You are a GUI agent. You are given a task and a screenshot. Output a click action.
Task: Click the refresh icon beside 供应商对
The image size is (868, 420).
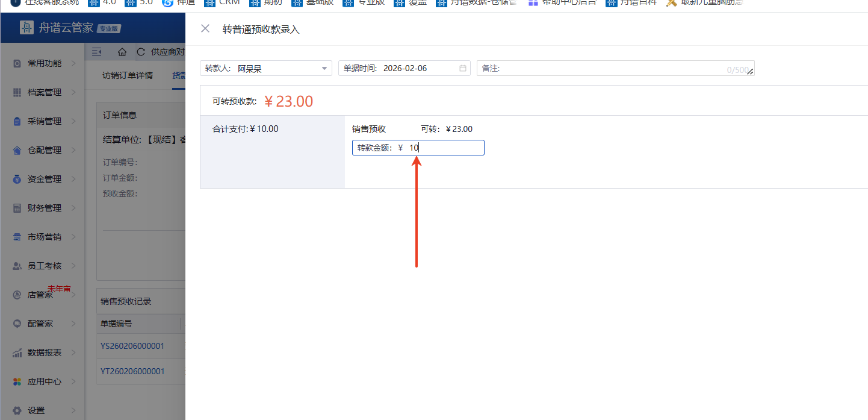click(x=141, y=52)
